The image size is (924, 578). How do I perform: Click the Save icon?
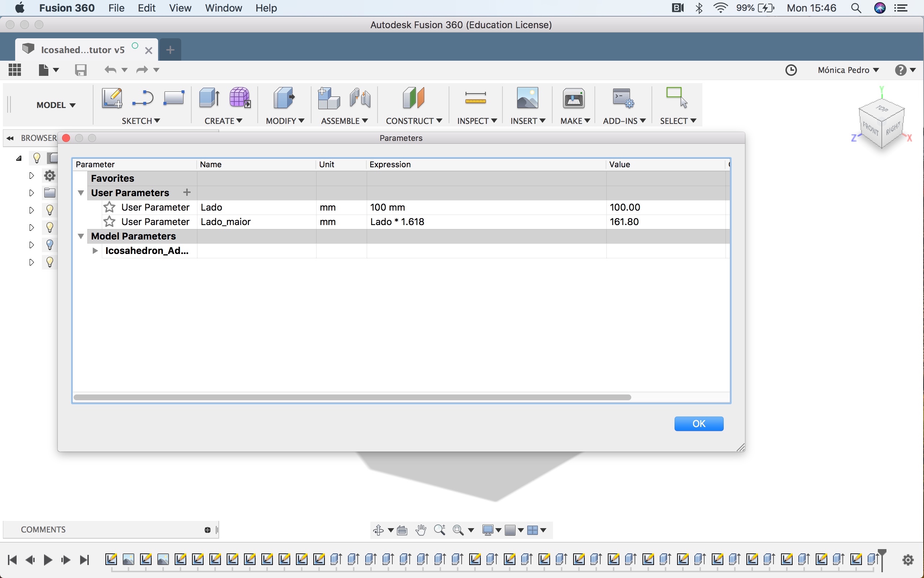click(80, 70)
